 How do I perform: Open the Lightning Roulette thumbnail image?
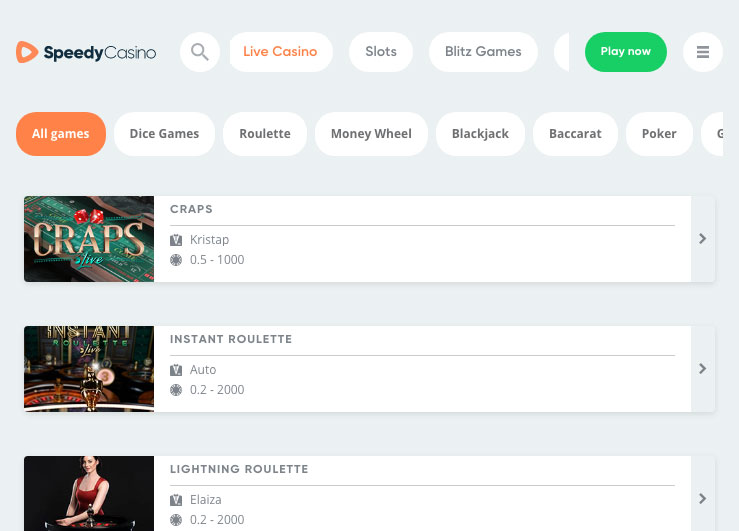pos(89,494)
